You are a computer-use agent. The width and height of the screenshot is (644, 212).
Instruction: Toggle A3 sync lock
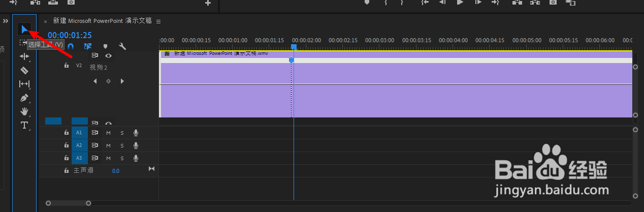coord(94,158)
